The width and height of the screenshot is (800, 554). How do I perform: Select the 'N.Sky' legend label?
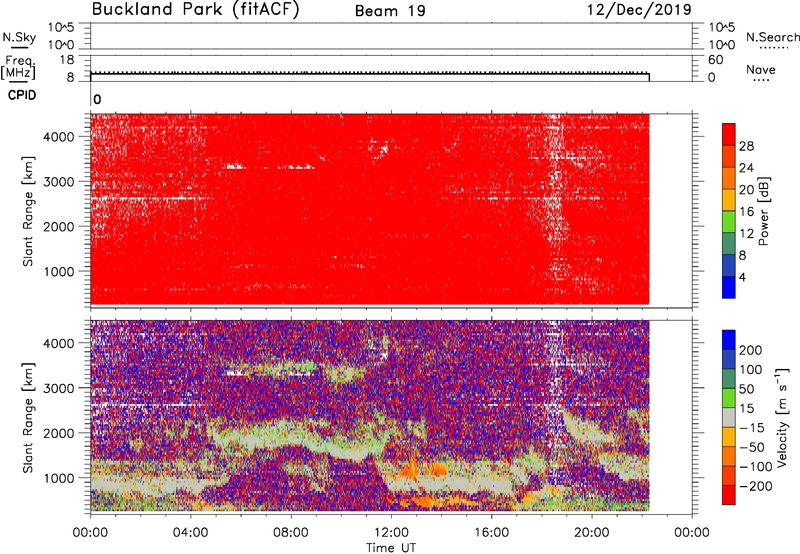pos(19,37)
